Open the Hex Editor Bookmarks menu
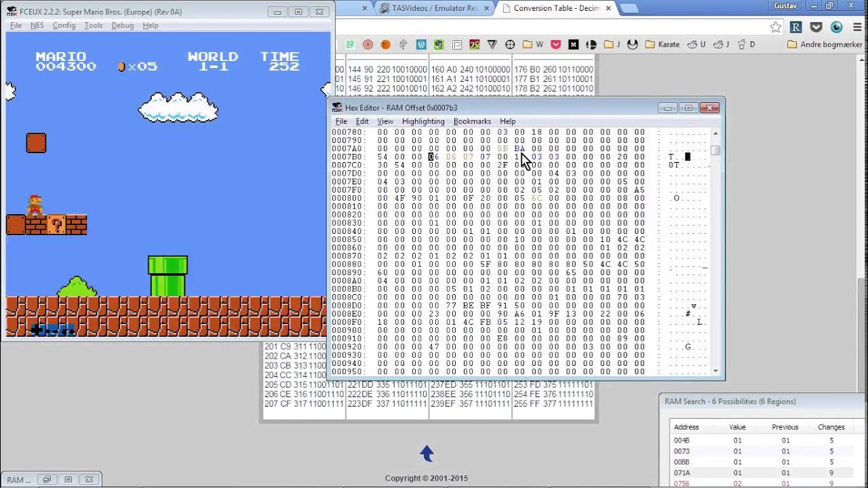This screenshot has width=868, height=488. [472, 121]
